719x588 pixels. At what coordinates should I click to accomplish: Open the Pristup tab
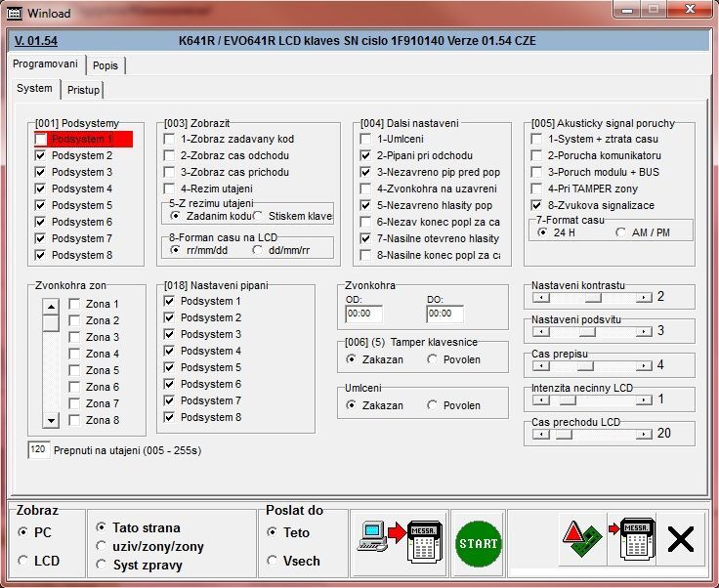point(84,90)
